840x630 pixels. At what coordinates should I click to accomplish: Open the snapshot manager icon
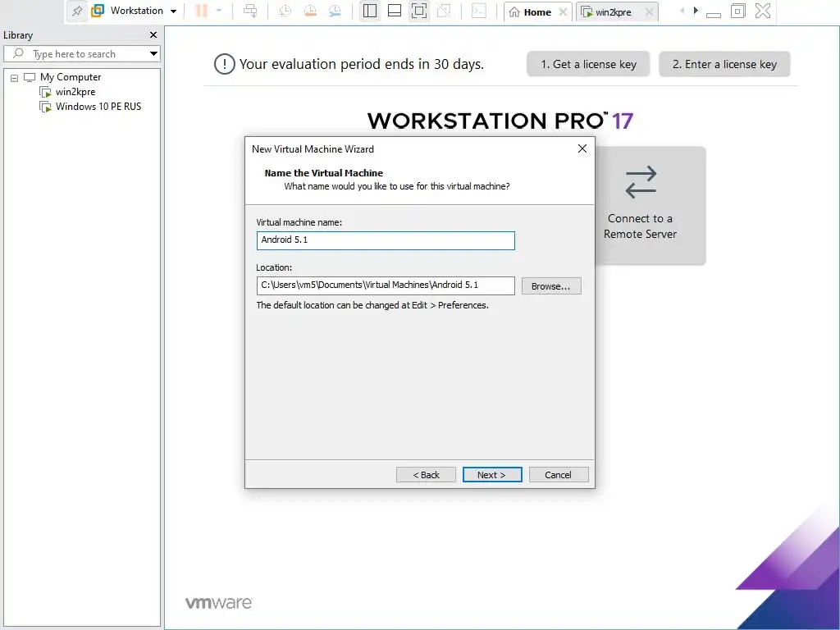[335, 11]
